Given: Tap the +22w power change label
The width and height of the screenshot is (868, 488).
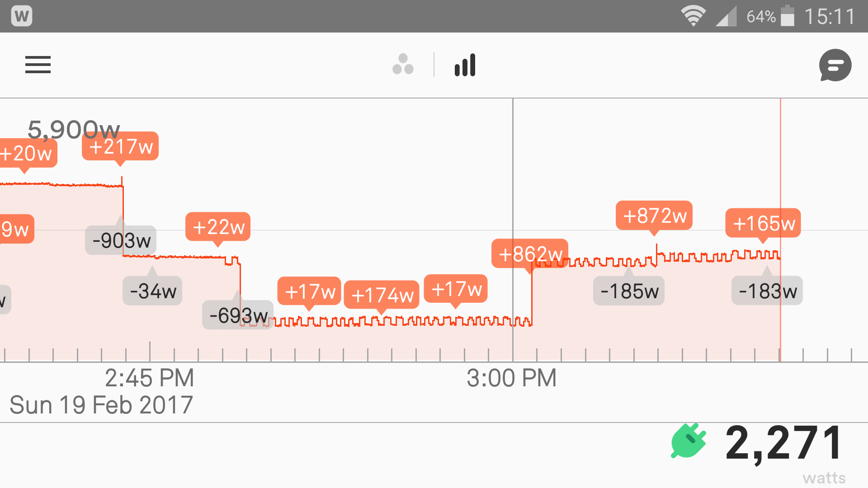Looking at the screenshot, I should click(218, 227).
